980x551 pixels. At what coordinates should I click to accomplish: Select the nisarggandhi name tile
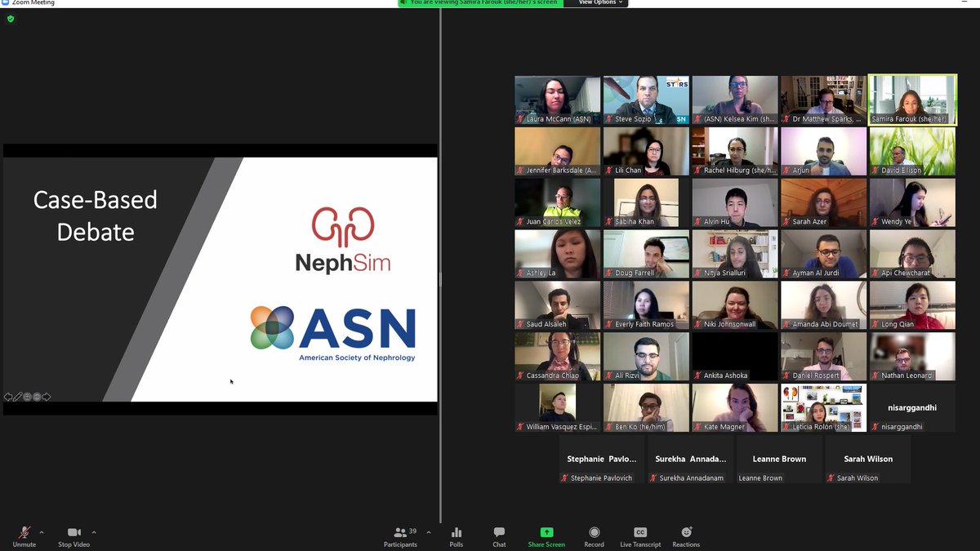pos(912,408)
